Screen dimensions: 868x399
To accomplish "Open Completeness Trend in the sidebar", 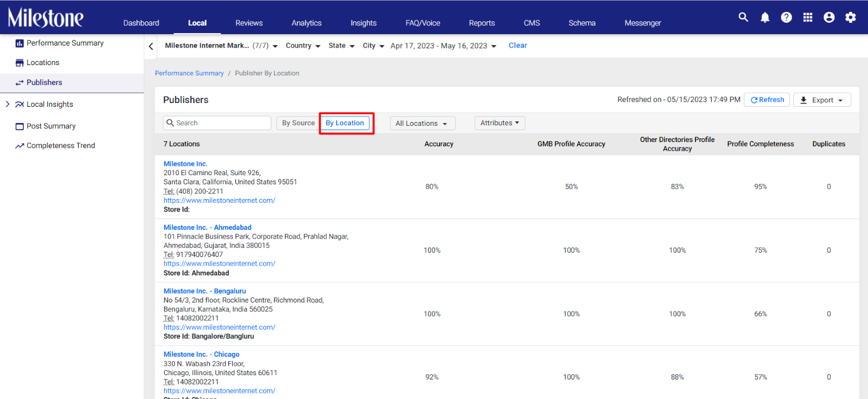I will click(x=61, y=146).
